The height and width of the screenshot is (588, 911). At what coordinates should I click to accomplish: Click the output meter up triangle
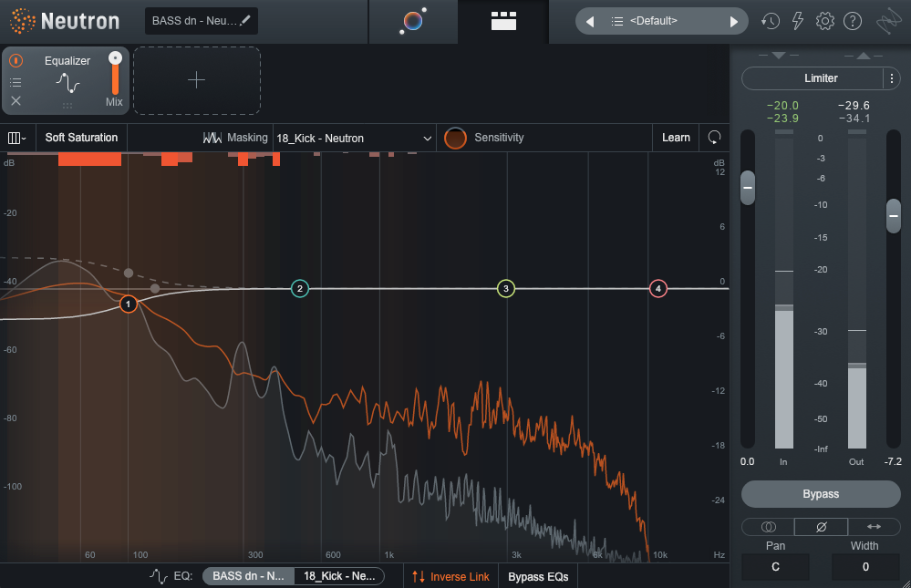tap(864, 56)
